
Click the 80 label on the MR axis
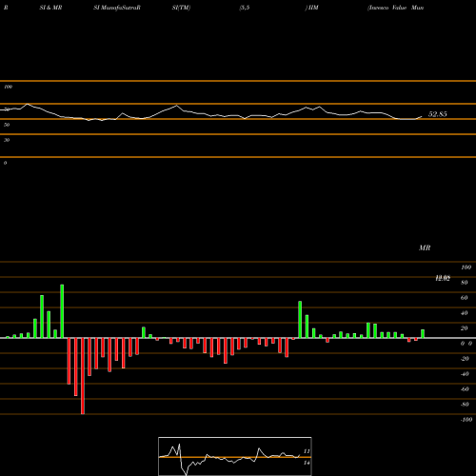[x=465, y=283]
